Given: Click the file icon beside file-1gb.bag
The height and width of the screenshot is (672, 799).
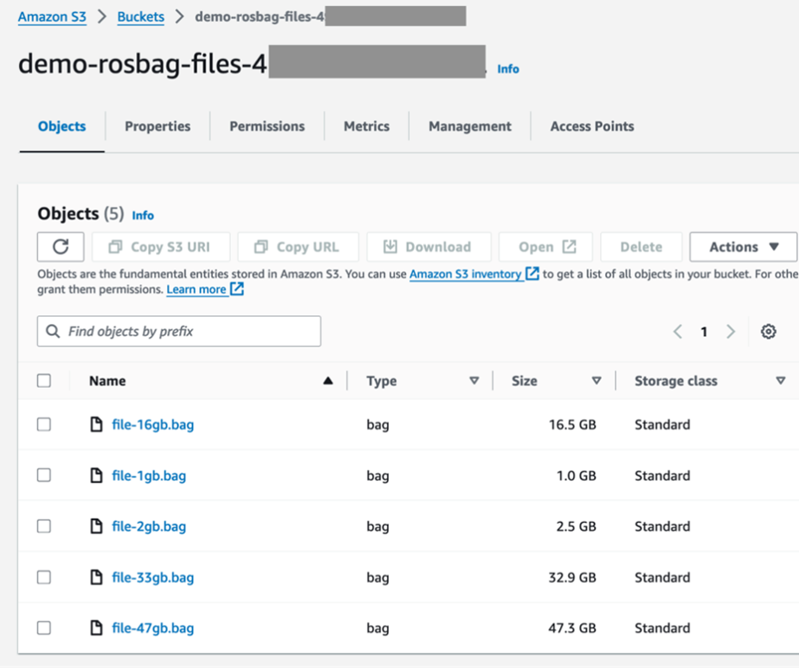Looking at the screenshot, I should (96, 475).
